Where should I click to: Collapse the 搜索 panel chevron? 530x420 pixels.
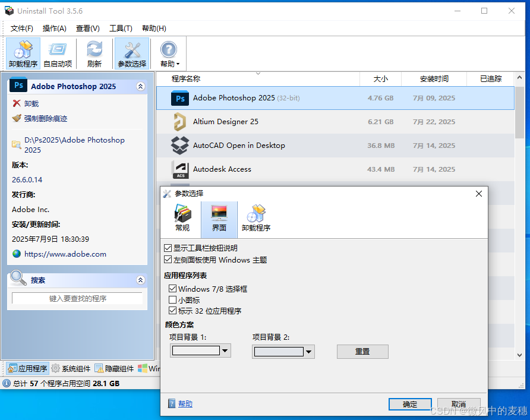click(141, 280)
